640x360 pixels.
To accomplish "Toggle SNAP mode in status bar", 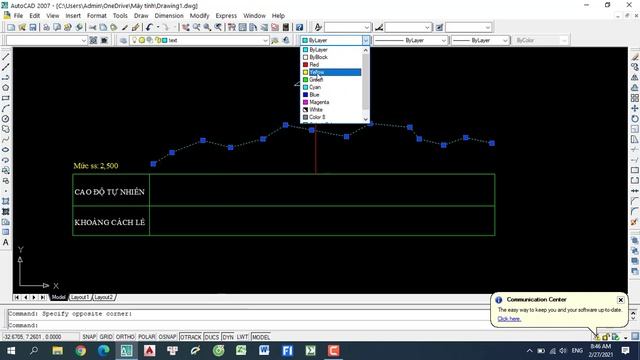I will [89, 337].
